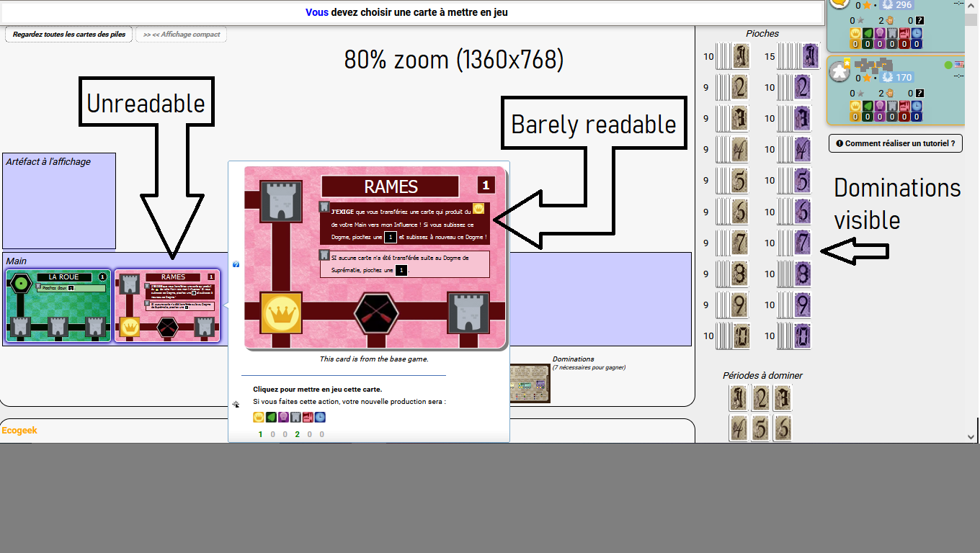Select the Rames card in hand

click(167, 305)
